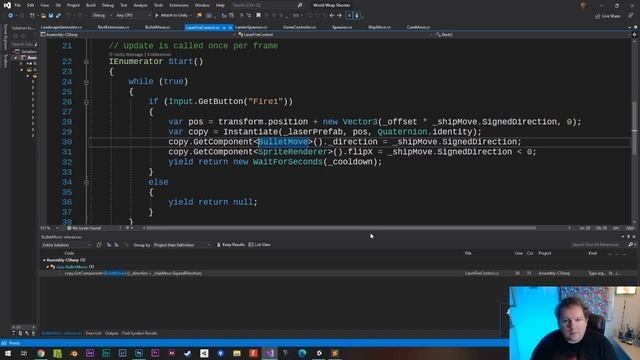
Task: Pin the LaserFireControl.cs tab
Action: tap(224, 27)
